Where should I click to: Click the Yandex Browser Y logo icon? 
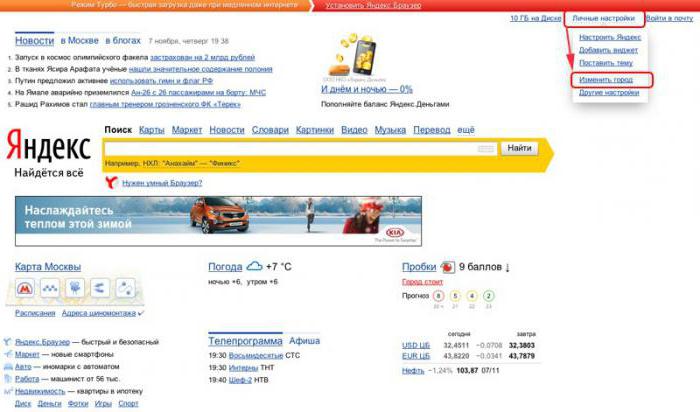coord(111,182)
